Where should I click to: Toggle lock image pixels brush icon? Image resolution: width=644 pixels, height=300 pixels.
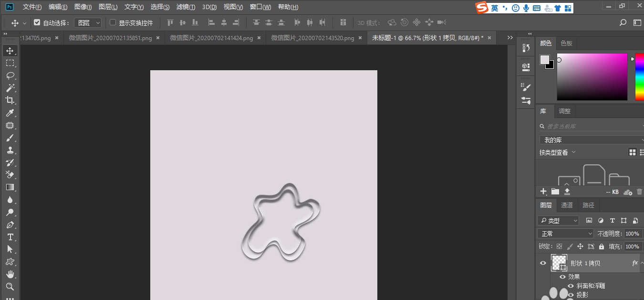click(570, 246)
